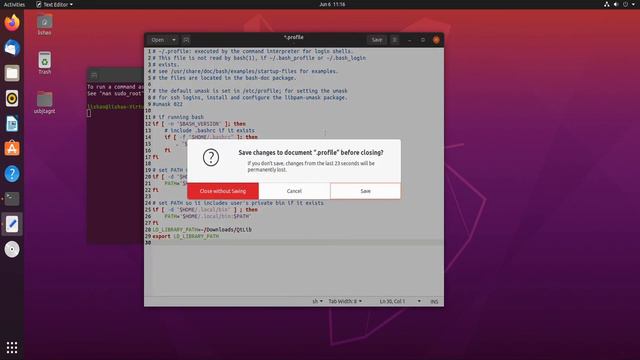Screen dimensions: 640x360
Task: Open the sh language selector in status bar
Action: [317, 301]
